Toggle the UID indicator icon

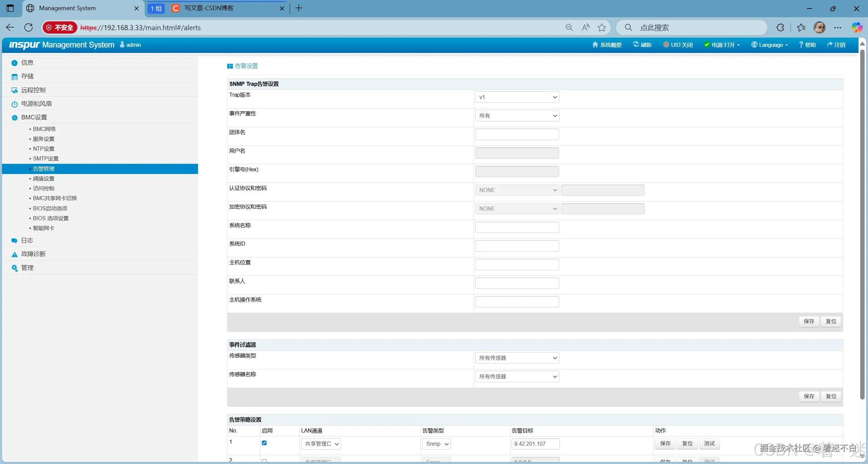point(666,45)
